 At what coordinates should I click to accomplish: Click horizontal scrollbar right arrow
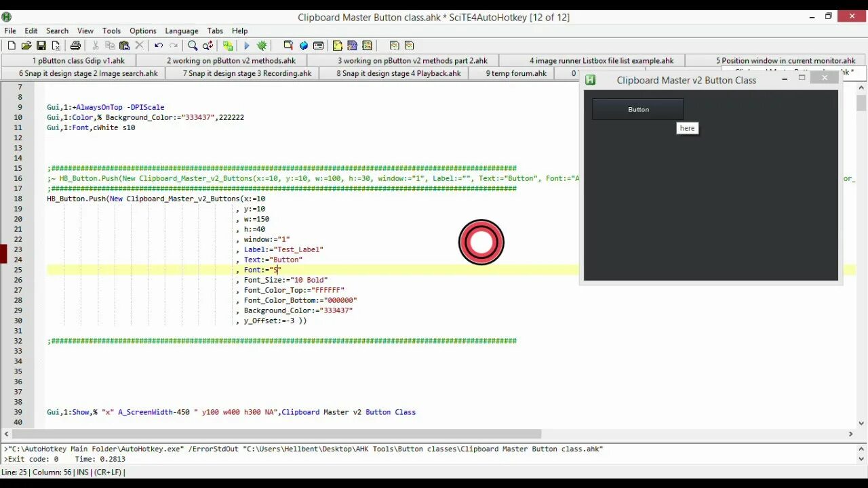[x=850, y=434]
